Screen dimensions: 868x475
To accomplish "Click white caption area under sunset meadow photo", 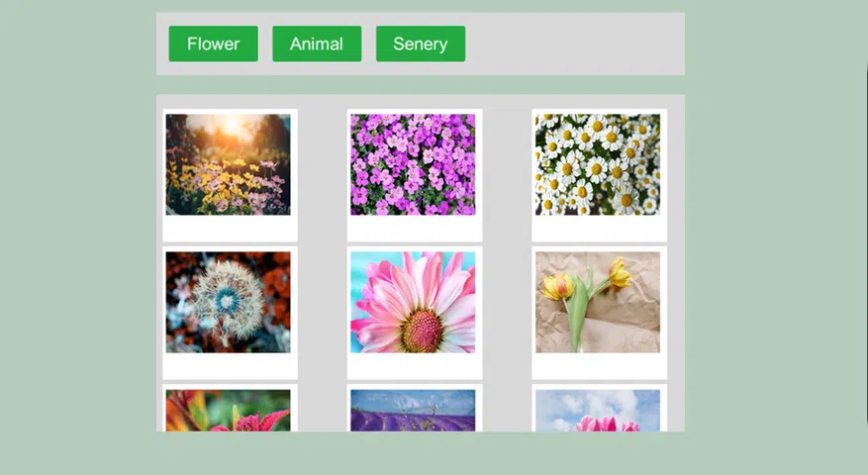I will pyautogui.click(x=230, y=229).
